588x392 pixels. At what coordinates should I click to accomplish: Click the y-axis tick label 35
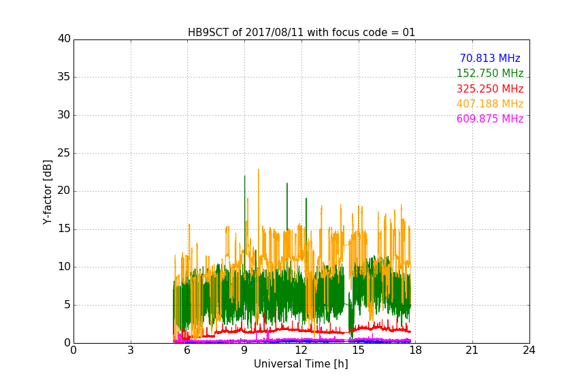(x=64, y=77)
